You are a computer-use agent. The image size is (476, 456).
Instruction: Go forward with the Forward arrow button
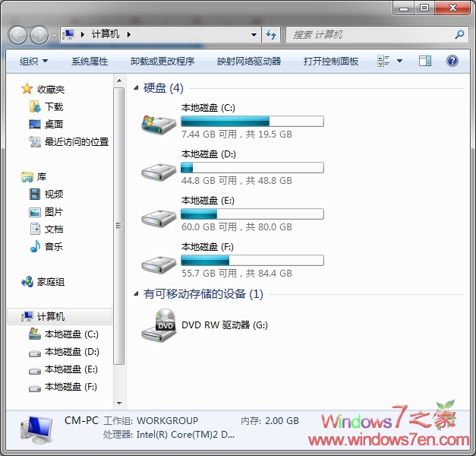(39, 35)
